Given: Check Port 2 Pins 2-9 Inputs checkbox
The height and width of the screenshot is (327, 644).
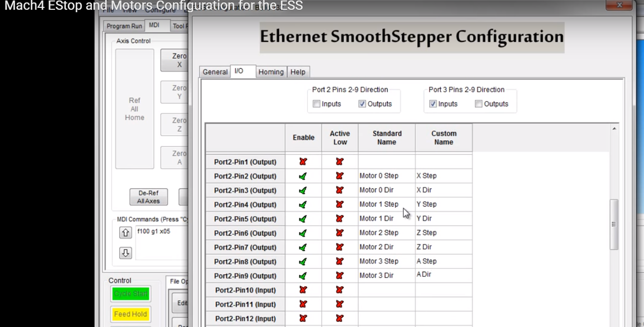Looking at the screenshot, I should (x=316, y=104).
